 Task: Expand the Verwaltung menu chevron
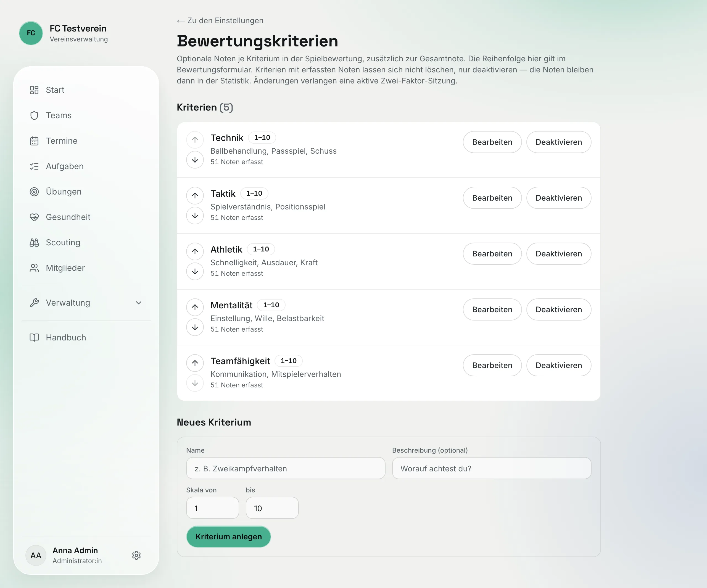tap(139, 303)
